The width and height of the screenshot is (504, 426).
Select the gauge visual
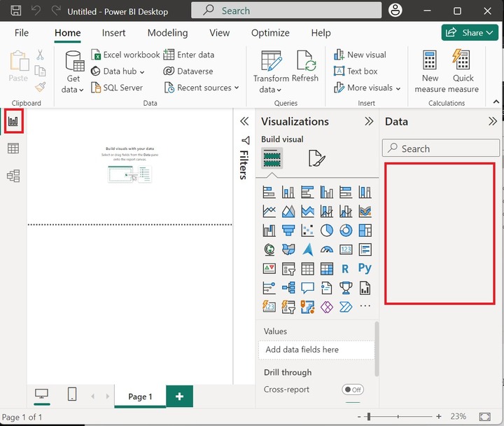pos(327,249)
